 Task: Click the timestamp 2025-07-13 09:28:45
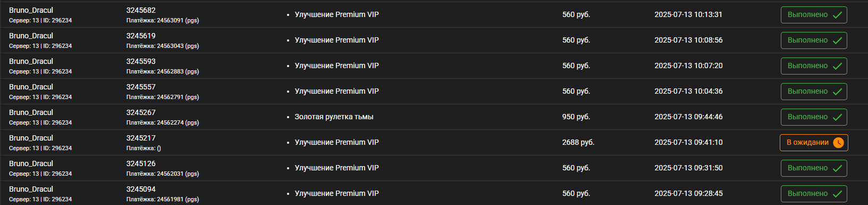[x=688, y=193]
